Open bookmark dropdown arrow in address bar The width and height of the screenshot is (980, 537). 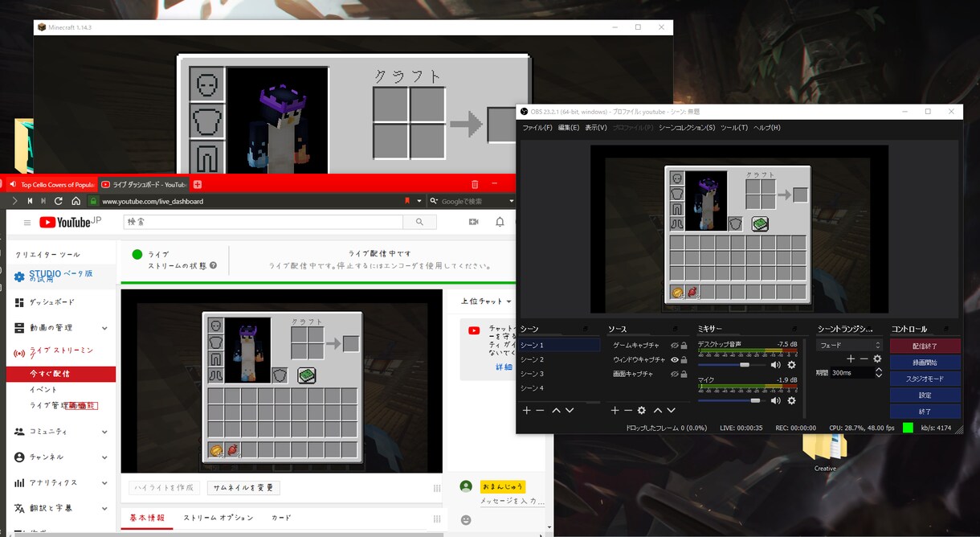pos(419,201)
